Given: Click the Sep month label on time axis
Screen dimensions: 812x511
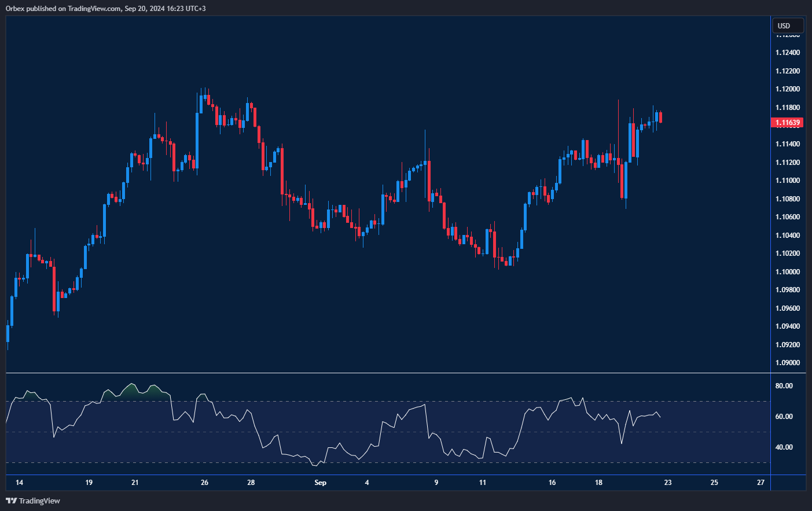Looking at the screenshot, I should [320, 483].
